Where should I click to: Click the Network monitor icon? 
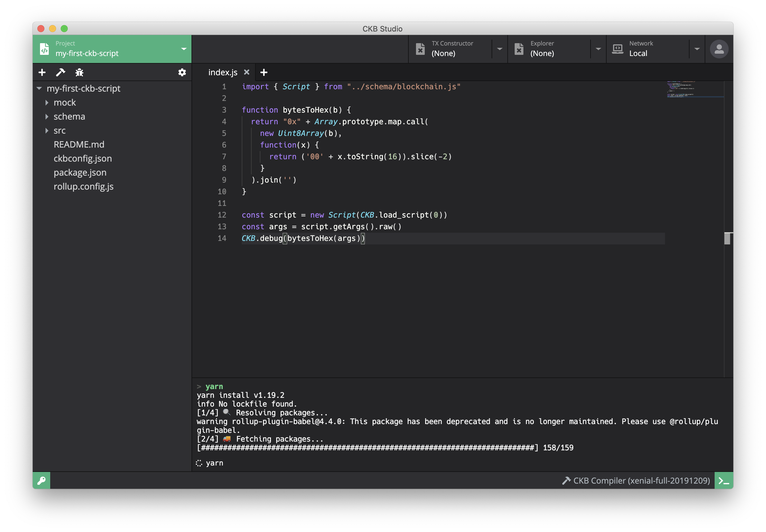coord(617,49)
